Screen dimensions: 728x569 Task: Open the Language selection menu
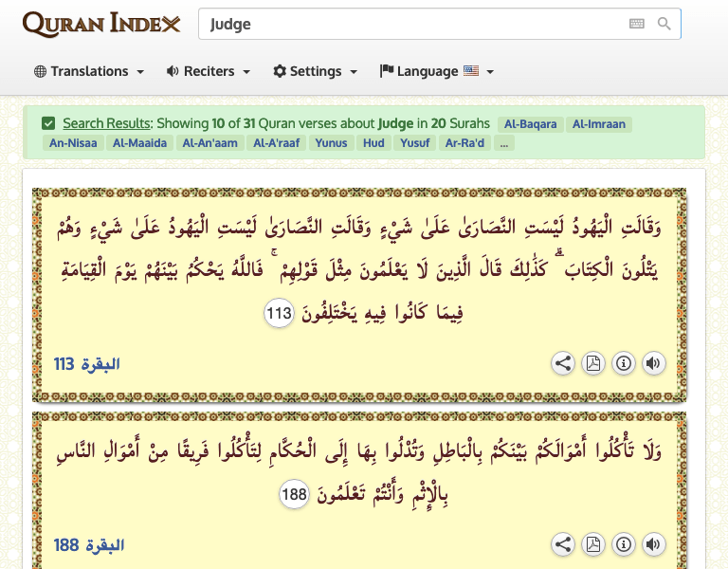pyautogui.click(x=436, y=71)
